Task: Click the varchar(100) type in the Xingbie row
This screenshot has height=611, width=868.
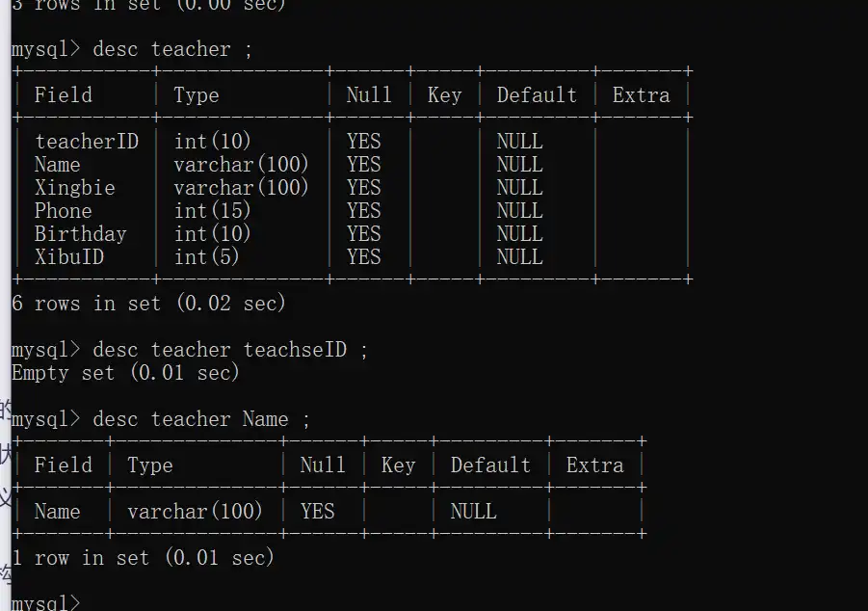Action: pos(241,188)
